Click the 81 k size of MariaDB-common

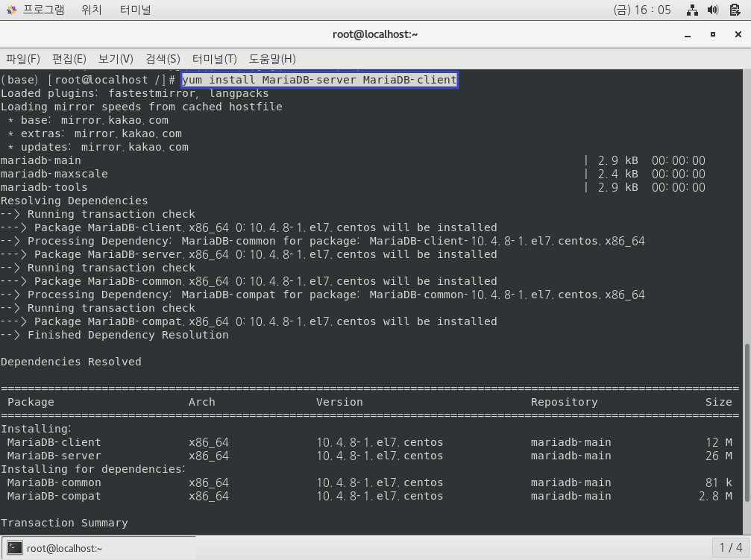click(x=718, y=482)
